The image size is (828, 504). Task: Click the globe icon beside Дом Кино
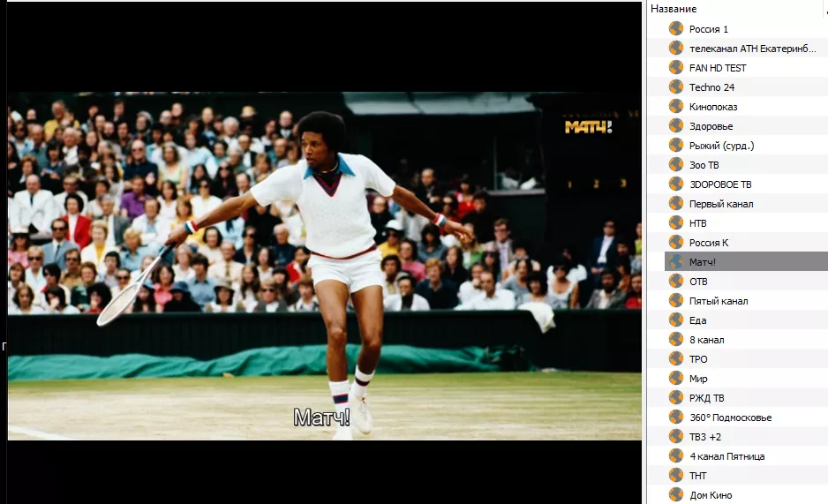pos(676,494)
